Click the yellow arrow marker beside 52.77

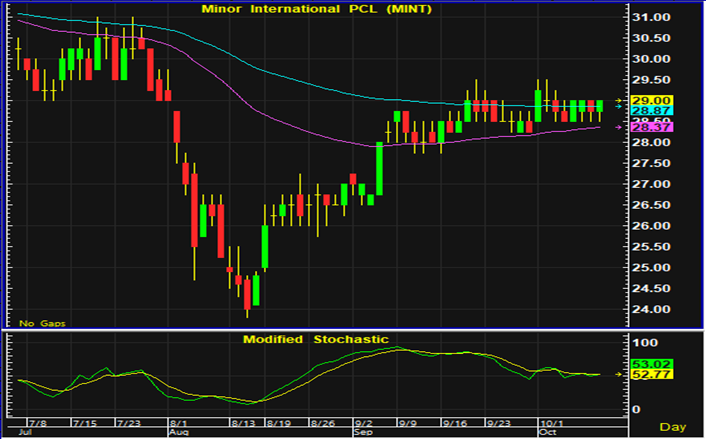pos(619,374)
